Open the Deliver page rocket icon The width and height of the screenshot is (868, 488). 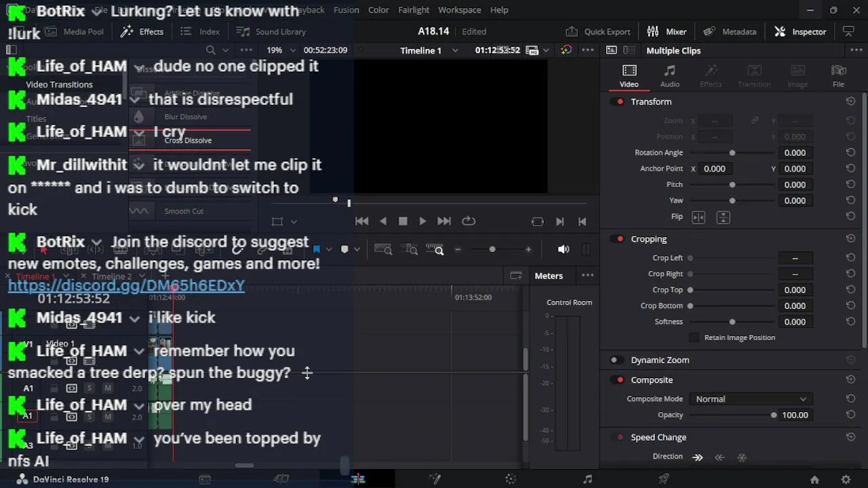[664, 479]
